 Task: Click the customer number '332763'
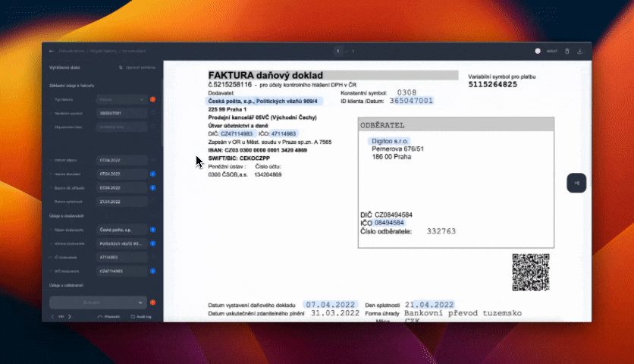coord(441,231)
